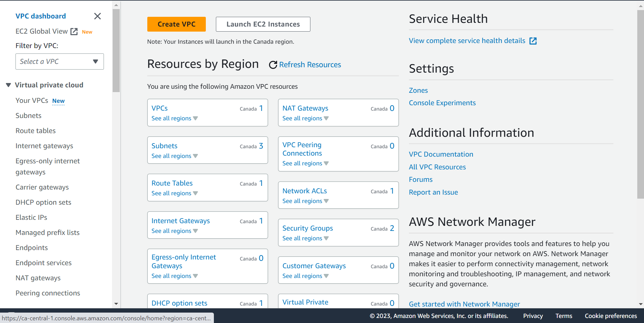Click Report an Issue link
Viewport: 644px width, 323px height.
(433, 192)
